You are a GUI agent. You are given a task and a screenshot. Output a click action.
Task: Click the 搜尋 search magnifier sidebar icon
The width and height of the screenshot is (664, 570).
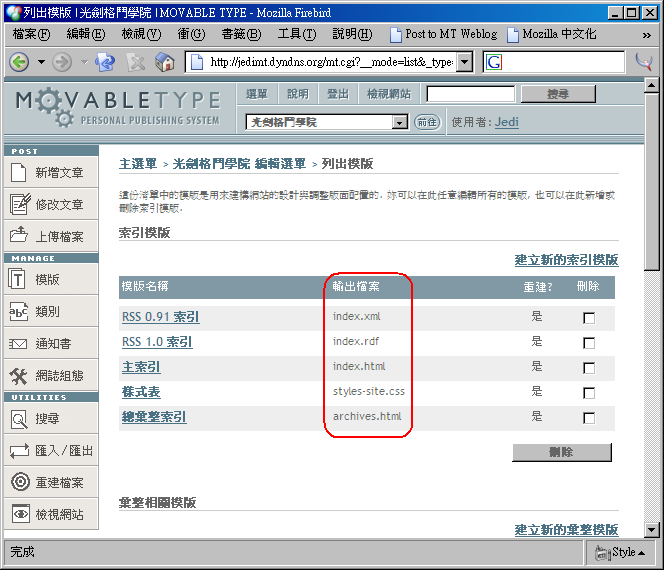19,419
